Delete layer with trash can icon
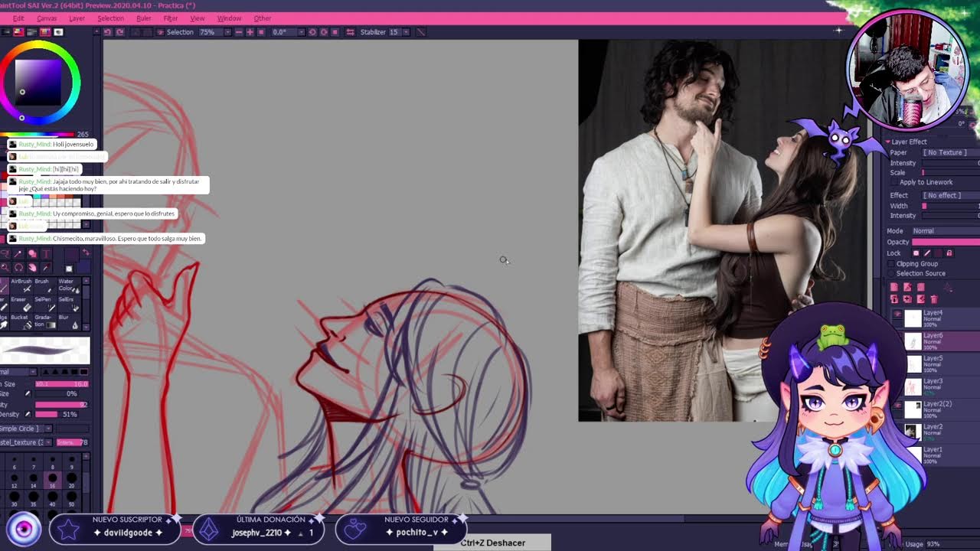 pos(933,299)
